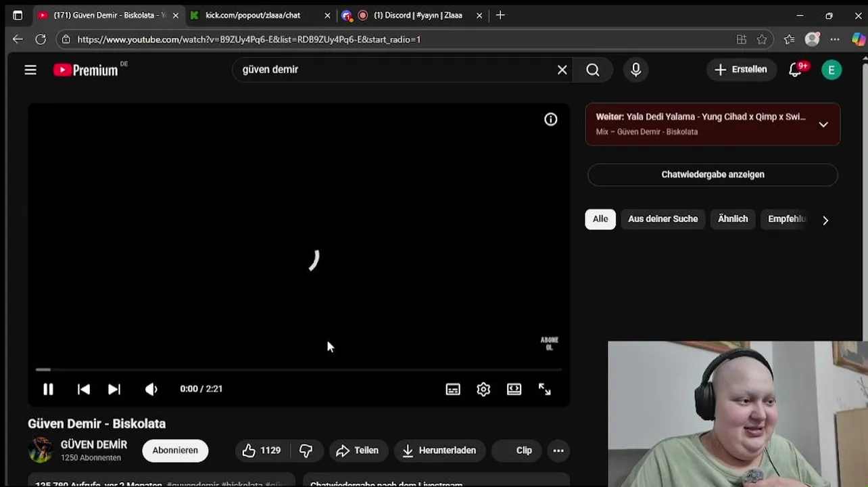Open browser settings and more menu
This screenshot has width=868, height=487.
[835, 39]
